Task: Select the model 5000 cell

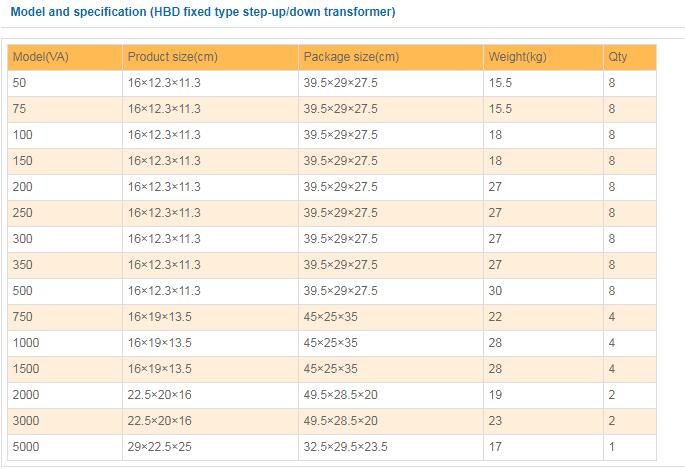Action: (x=65, y=447)
